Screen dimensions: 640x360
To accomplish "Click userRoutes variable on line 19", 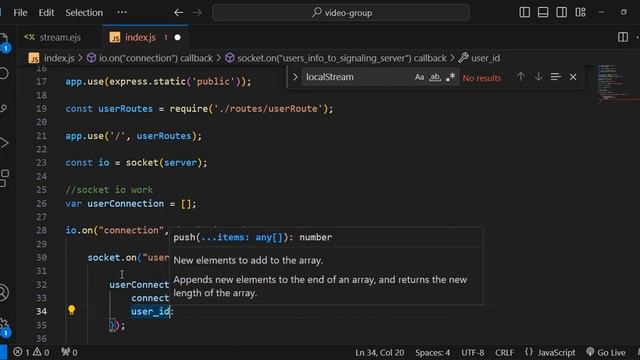I will point(125,109).
